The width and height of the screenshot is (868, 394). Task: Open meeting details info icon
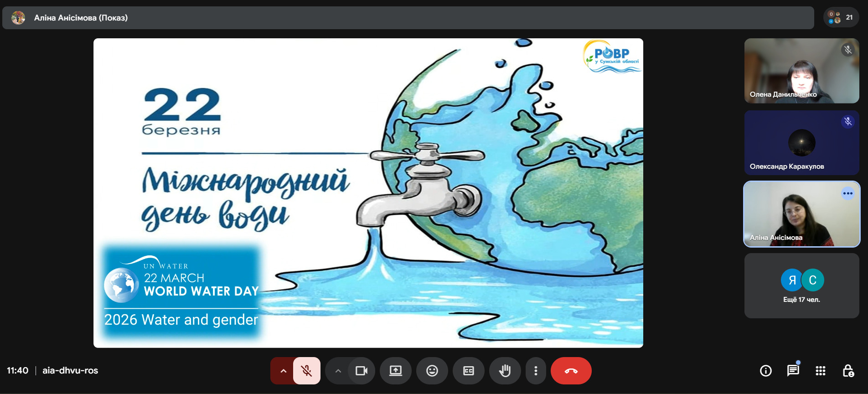[x=766, y=371]
